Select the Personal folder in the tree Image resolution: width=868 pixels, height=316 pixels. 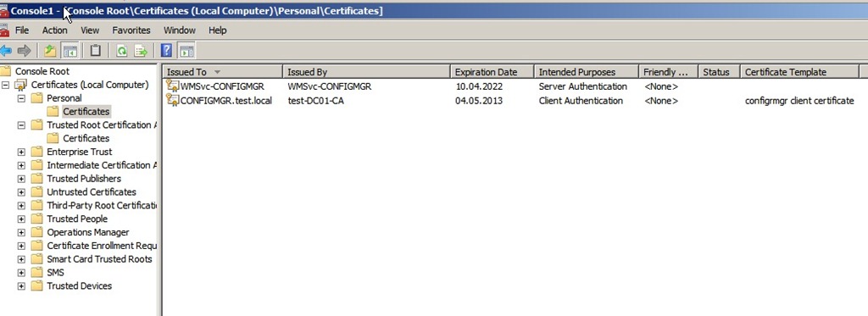pos(64,98)
